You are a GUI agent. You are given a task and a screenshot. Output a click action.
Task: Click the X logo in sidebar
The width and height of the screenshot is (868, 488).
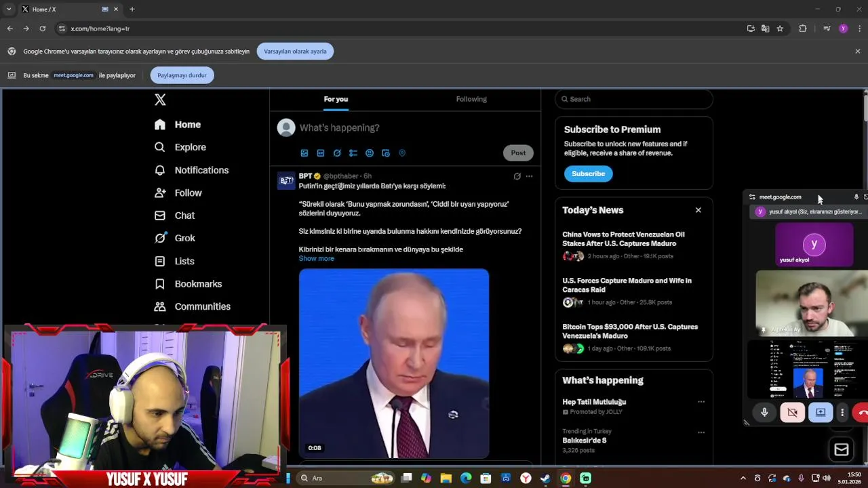160,100
